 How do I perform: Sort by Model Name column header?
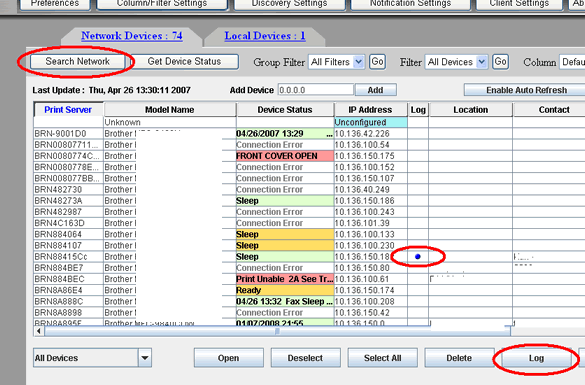170,110
